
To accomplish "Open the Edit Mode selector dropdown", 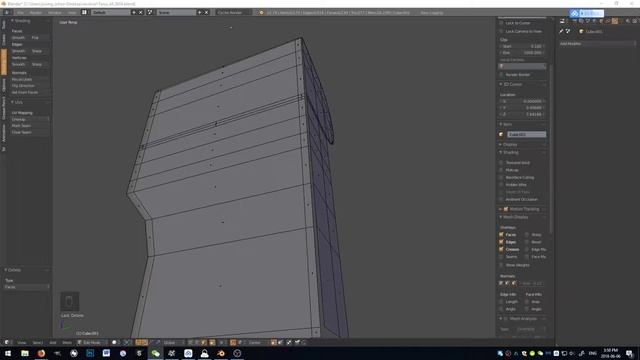I will coord(92,342).
